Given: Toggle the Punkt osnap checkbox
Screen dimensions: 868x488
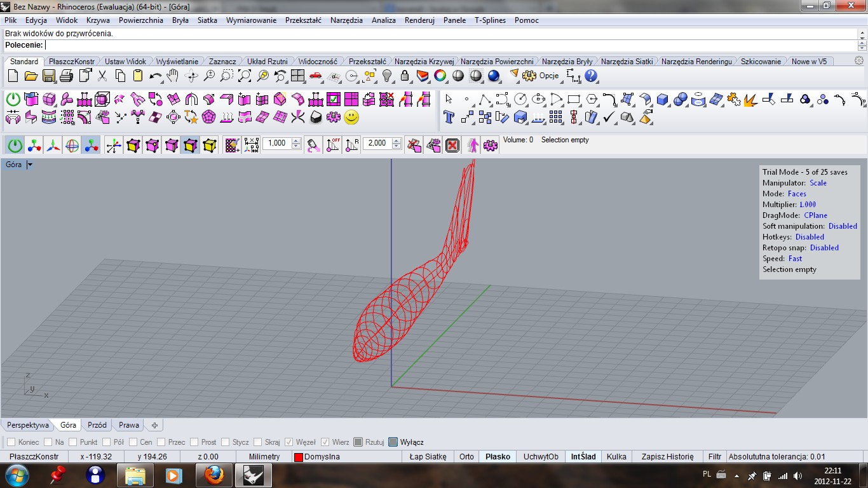Looking at the screenshot, I should click(x=72, y=442).
